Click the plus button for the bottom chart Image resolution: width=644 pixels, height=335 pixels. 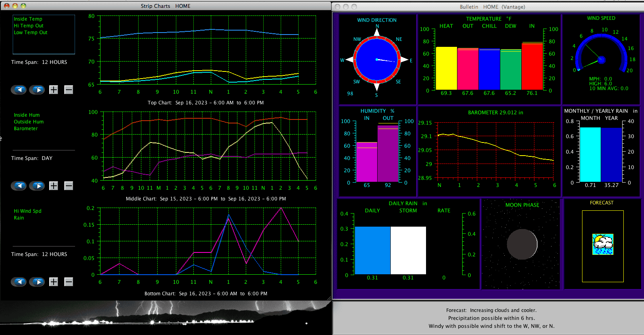pyautogui.click(x=54, y=282)
